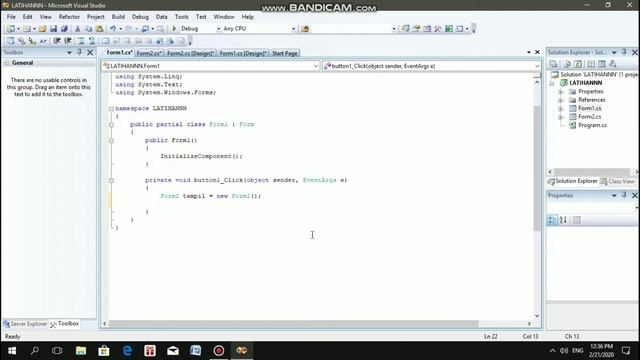
Task: Open the File menu
Action: click(11, 17)
